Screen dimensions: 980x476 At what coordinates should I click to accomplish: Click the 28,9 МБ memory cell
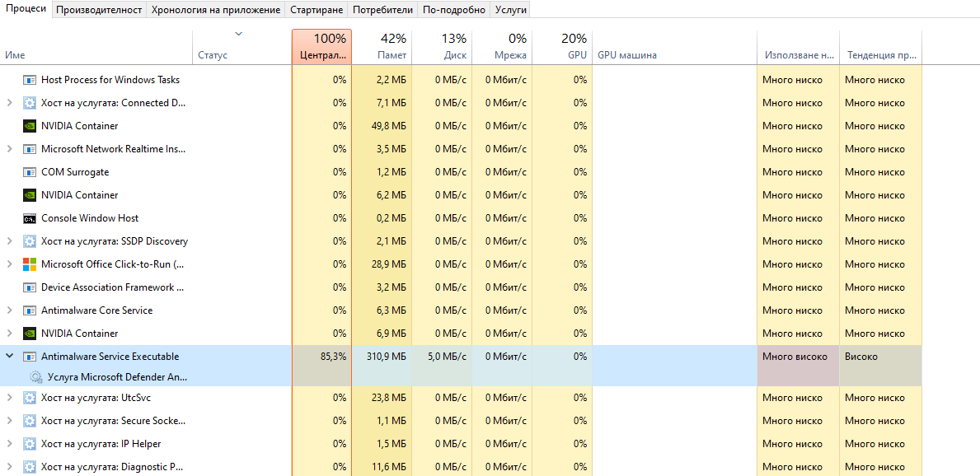pos(382,264)
